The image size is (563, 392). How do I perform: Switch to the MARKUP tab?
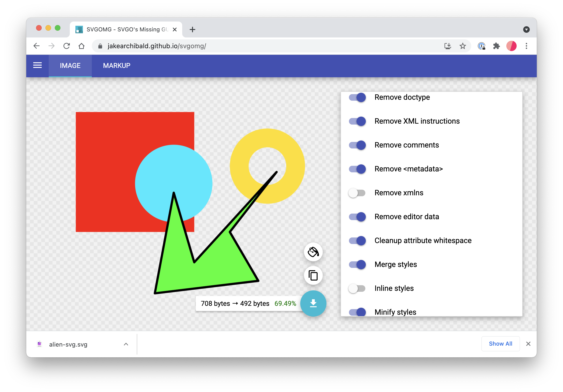pos(116,66)
